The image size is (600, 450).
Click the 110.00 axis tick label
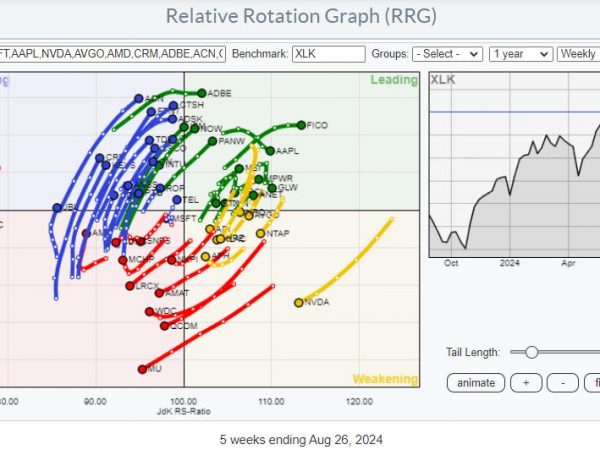tap(271, 401)
